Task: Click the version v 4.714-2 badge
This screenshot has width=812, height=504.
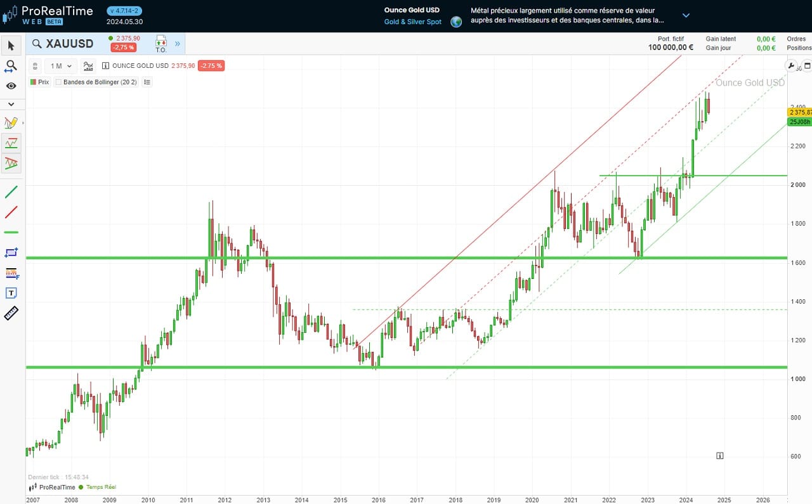Action: point(124,11)
